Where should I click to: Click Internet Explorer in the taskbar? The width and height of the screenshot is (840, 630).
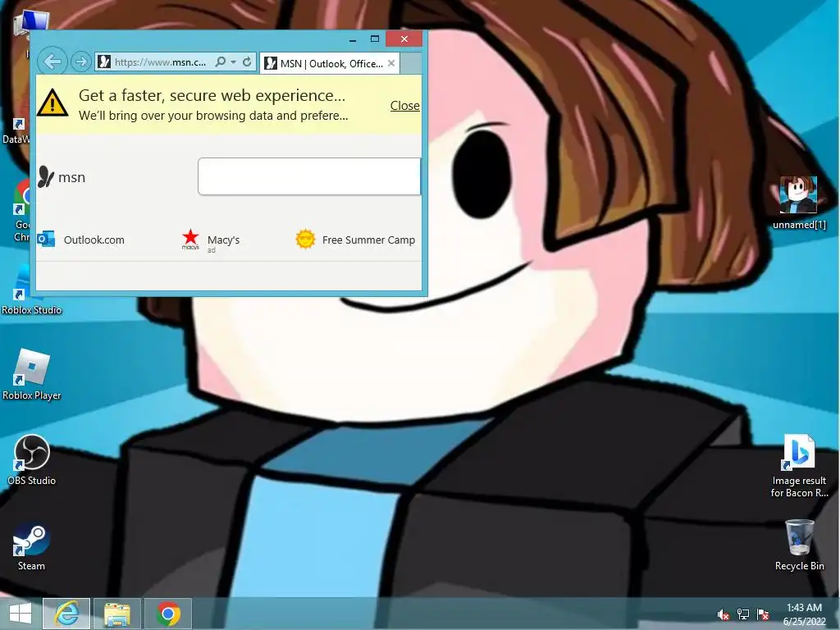coord(66,614)
